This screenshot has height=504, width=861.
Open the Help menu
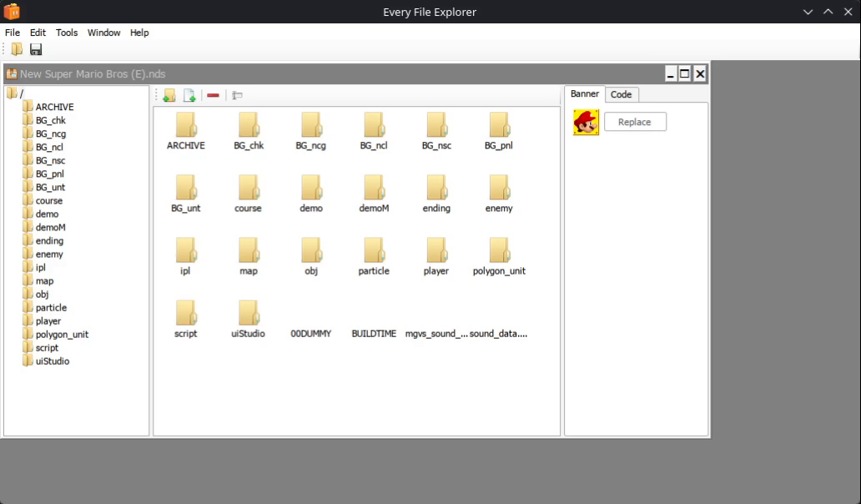[x=139, y=33]
